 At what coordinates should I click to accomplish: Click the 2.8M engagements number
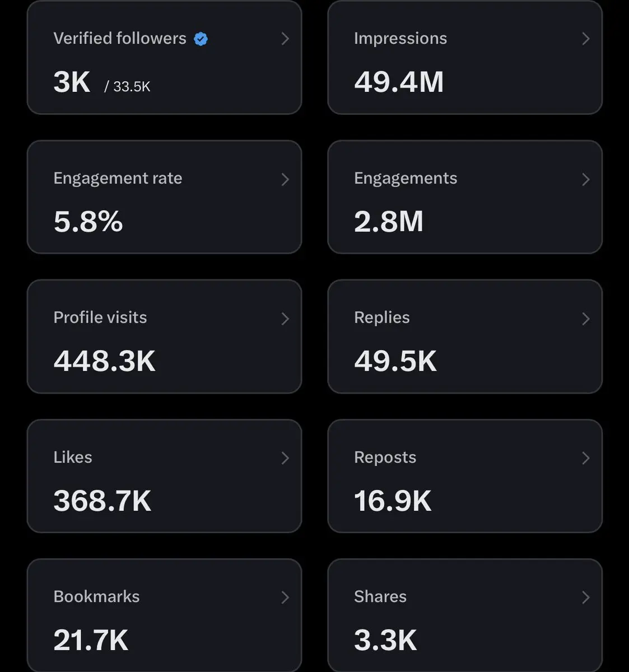[x=389, y=222]
